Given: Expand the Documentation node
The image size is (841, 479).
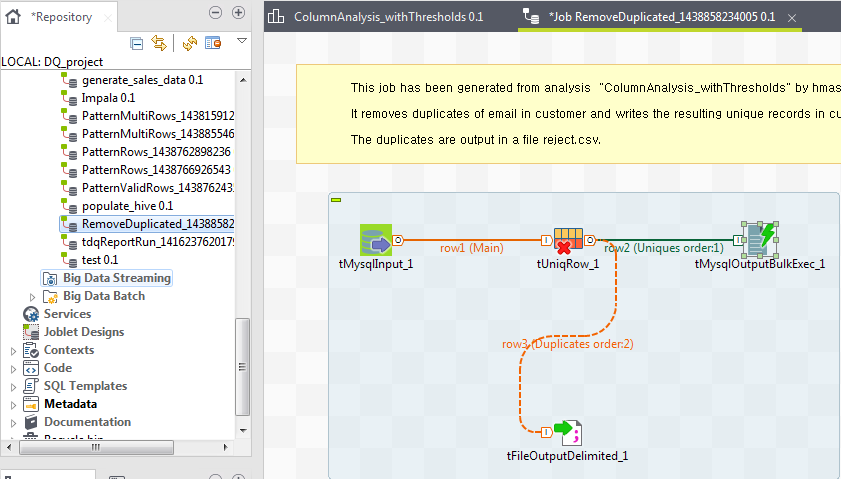Looking at the screenshot, I should point(13,423).
